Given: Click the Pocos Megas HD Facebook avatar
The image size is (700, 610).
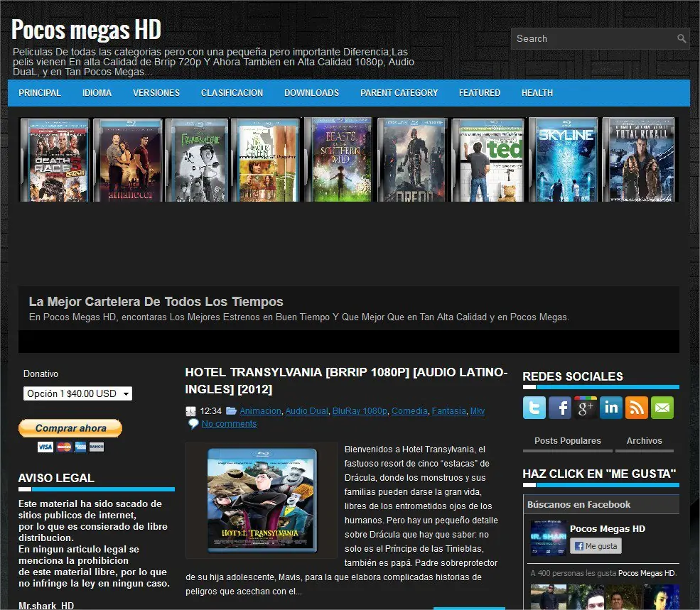Looking at the screenshot, I should pos(548,538).
